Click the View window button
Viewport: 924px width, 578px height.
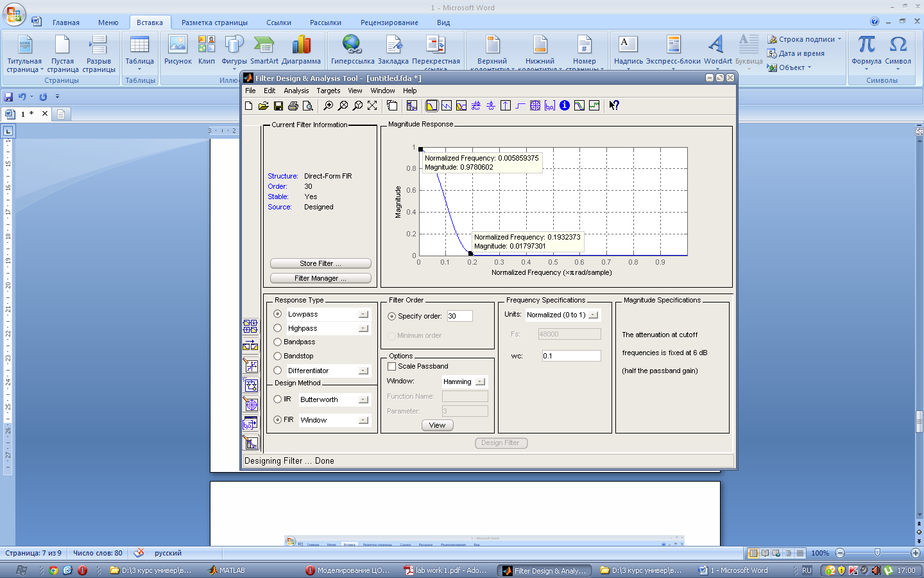[437, 425]
